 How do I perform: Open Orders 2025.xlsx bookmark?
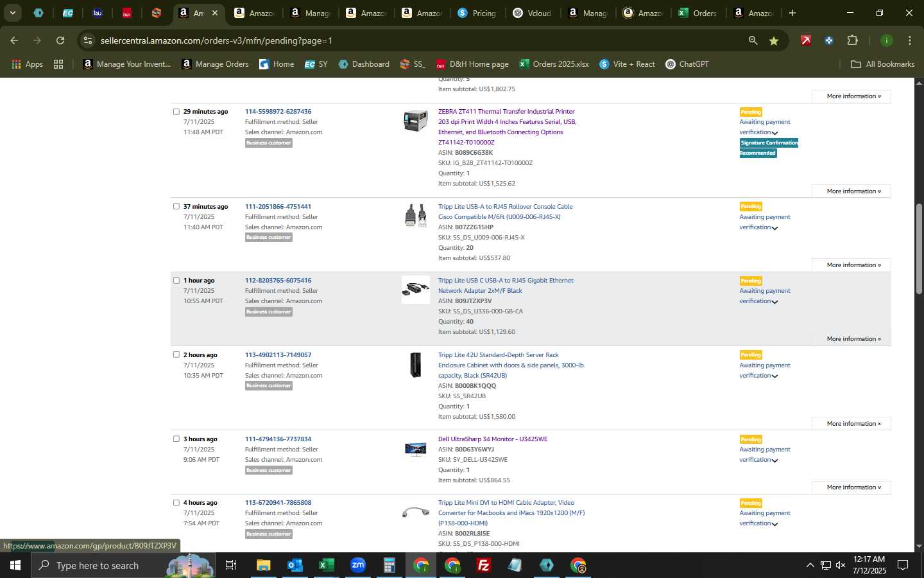tap(554, 64)
